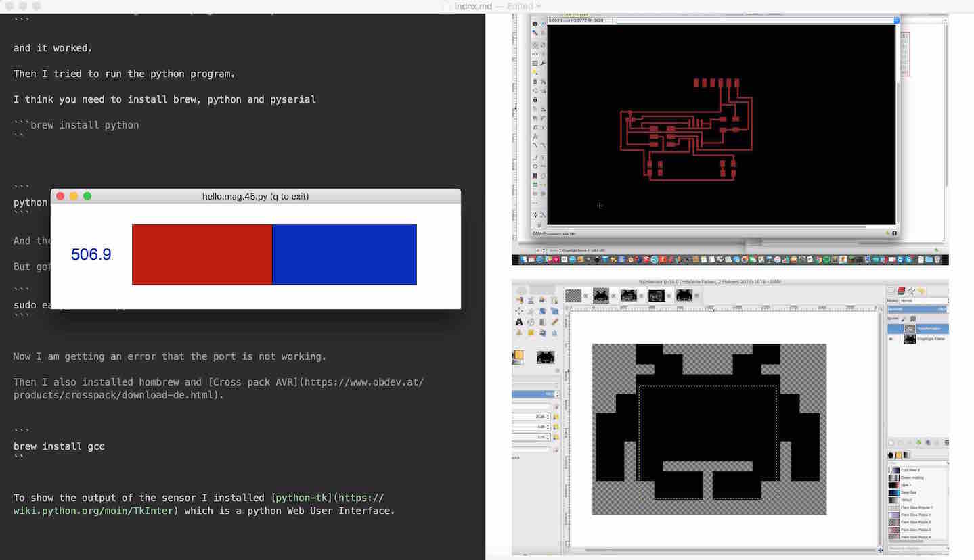Open the yellow Undo History tab in GIMP
The width and height of the screenshot is (974, 560).
click(921, 291)
